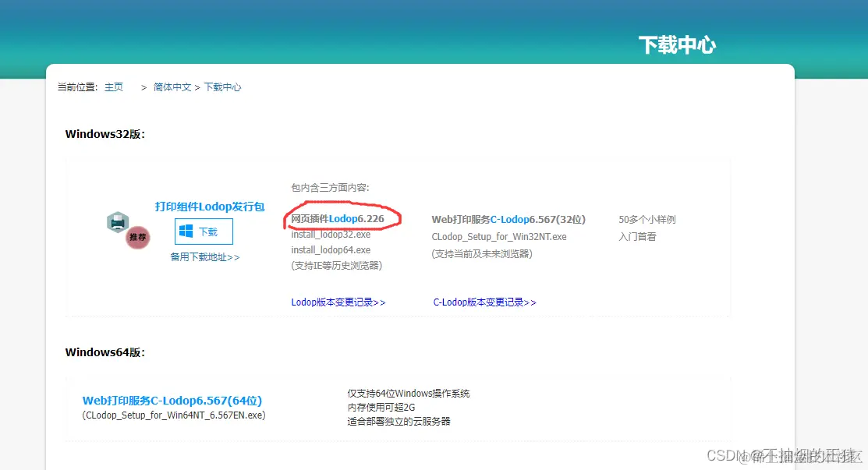Click (支持IE等历史浏览器) note

pyautogui.click(x=337, y=266)
